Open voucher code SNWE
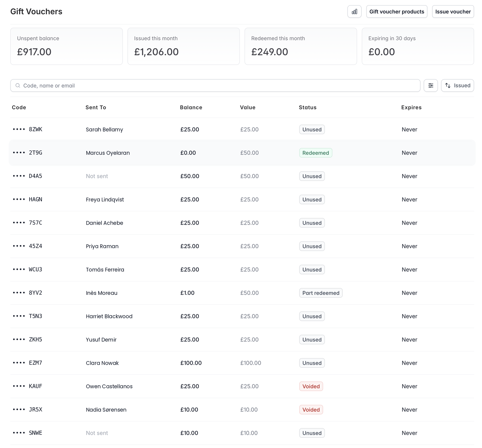482x448 pixels. tap(27, 433)
